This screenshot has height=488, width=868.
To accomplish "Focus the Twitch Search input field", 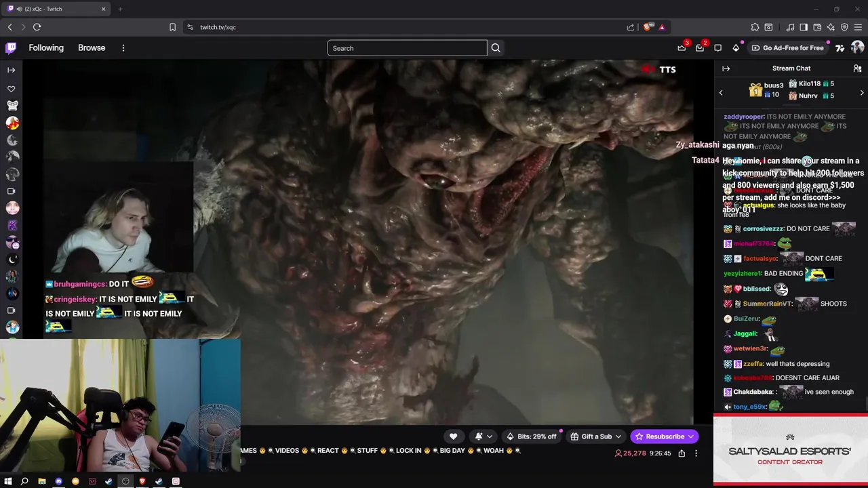I will (407, 48).
